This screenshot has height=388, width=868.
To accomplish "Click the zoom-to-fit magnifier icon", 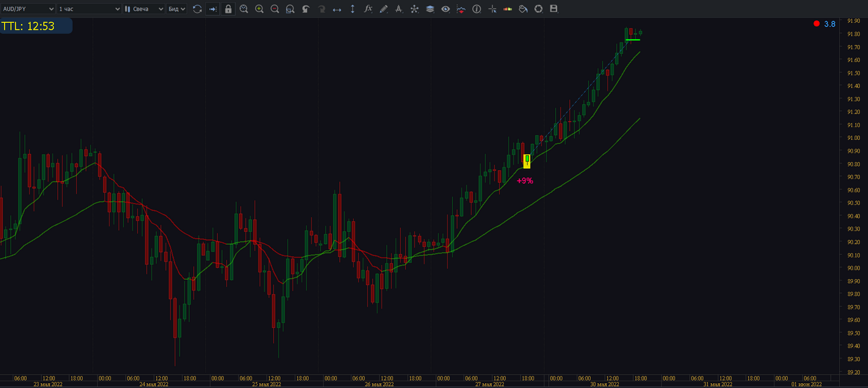I will (244, 9).
